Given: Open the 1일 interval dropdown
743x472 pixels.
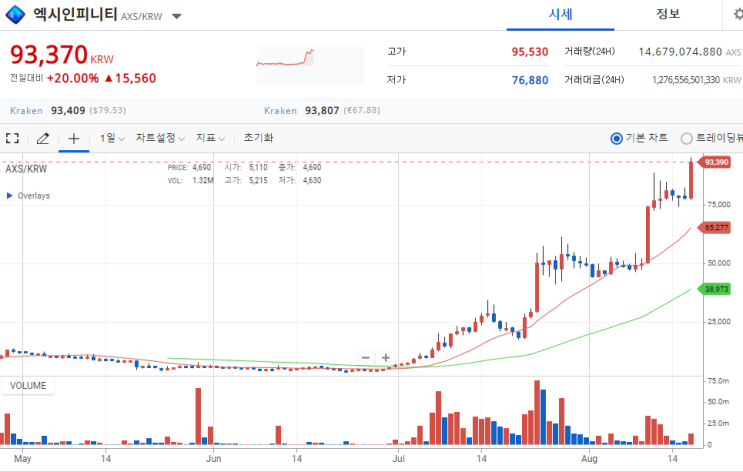Looking at the screenshot, I should [112, 138].
